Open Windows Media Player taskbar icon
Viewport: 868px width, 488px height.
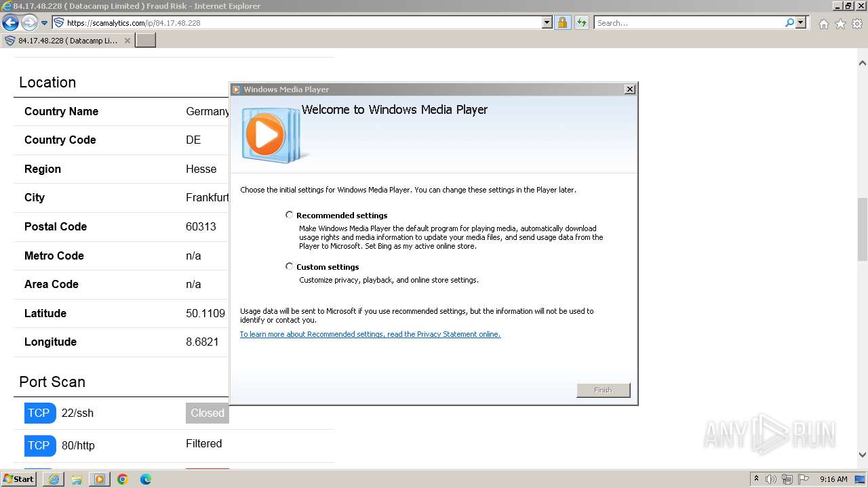(100, 479)
